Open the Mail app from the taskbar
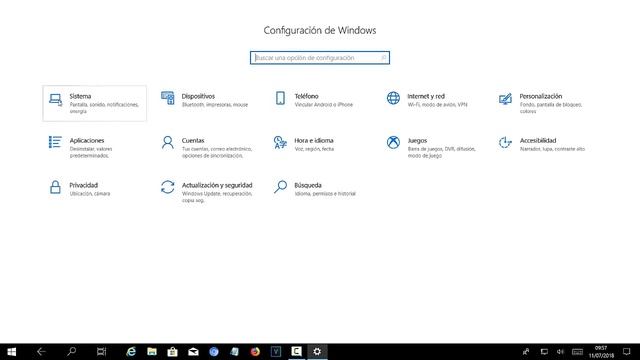This screenshot has height=360, width=640. pos(193,351)
